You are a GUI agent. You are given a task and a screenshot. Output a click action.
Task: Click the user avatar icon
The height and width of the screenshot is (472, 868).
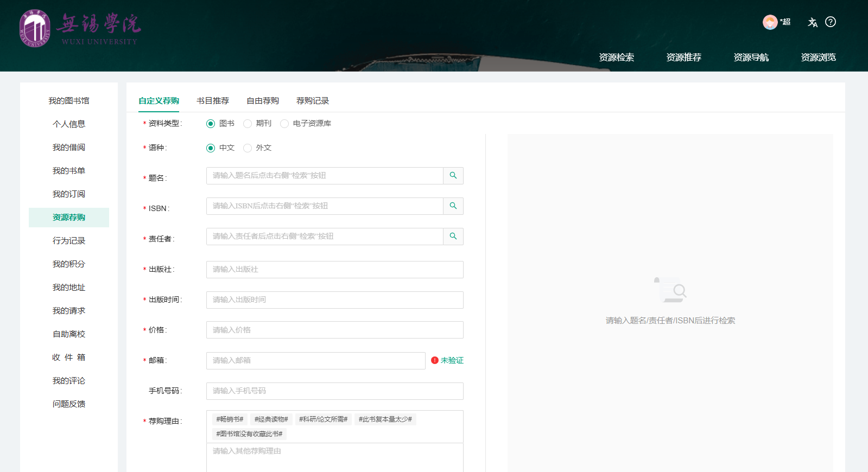tap(770, 22)
